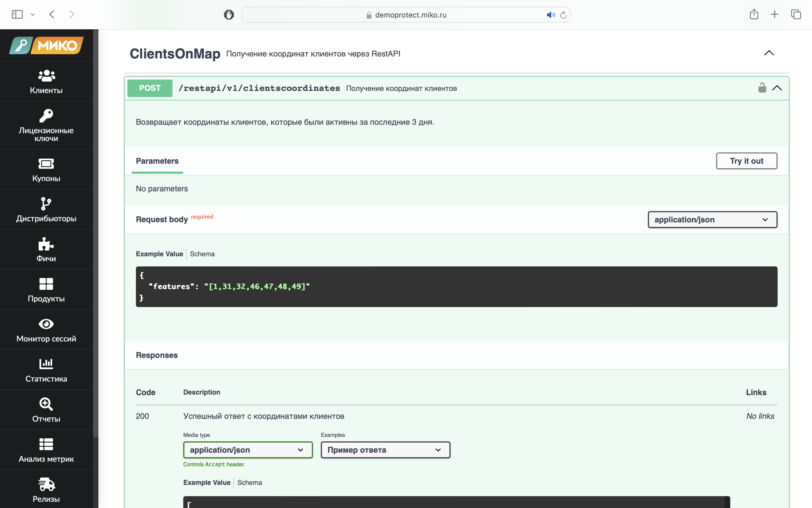The height and width of the screenshot is (508, 812).
Task: Open the Отчеты magnifier icon
Action: pos(46,404)
